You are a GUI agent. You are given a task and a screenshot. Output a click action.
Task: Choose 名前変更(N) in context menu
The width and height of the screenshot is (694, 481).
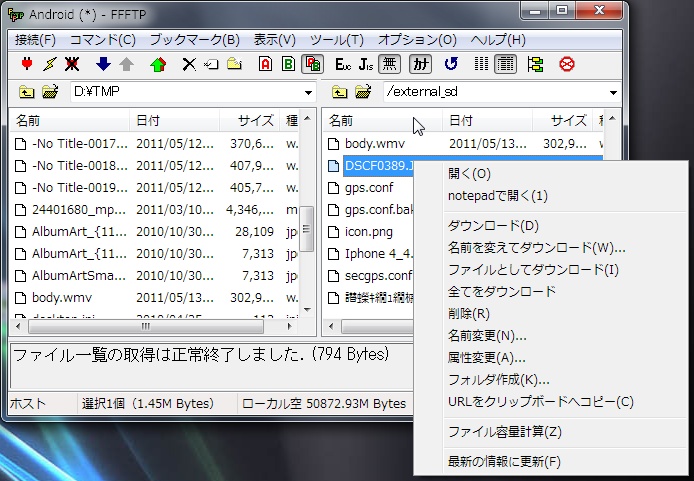[550, 335]
